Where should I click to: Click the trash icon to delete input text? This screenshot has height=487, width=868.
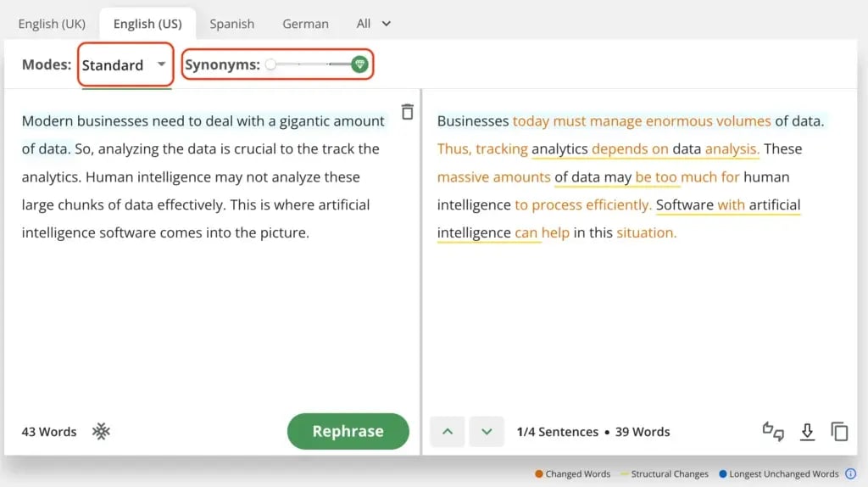(x=408, y=112)
